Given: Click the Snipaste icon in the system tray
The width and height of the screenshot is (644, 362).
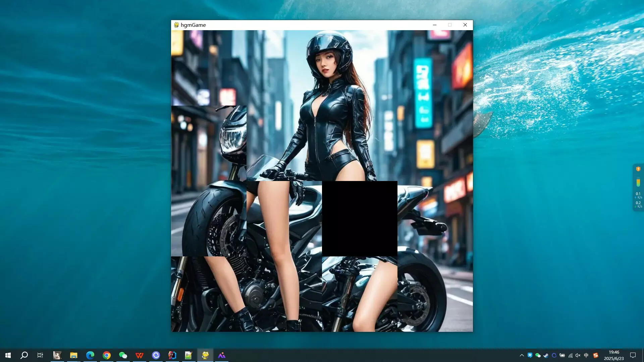Looking at the screenshot, I should point(596,355).
